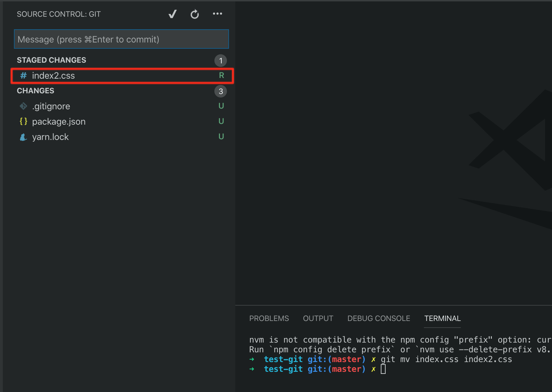Click the U status badge for .gitignore

221,106
